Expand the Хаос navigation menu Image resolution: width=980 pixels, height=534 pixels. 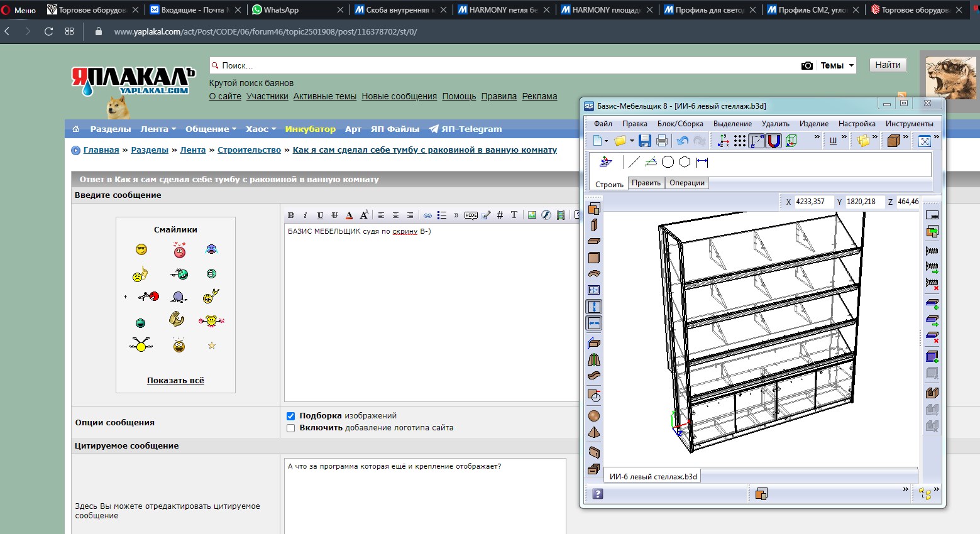pos(261,129)
